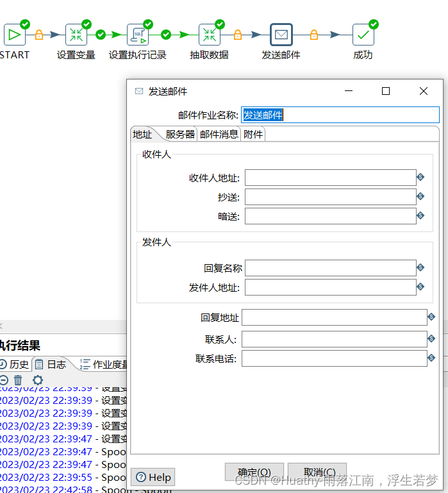Select the 设置变量 job entry icon
The height and width of the screenshot is (493, 448).
click(x=76, y=35)
